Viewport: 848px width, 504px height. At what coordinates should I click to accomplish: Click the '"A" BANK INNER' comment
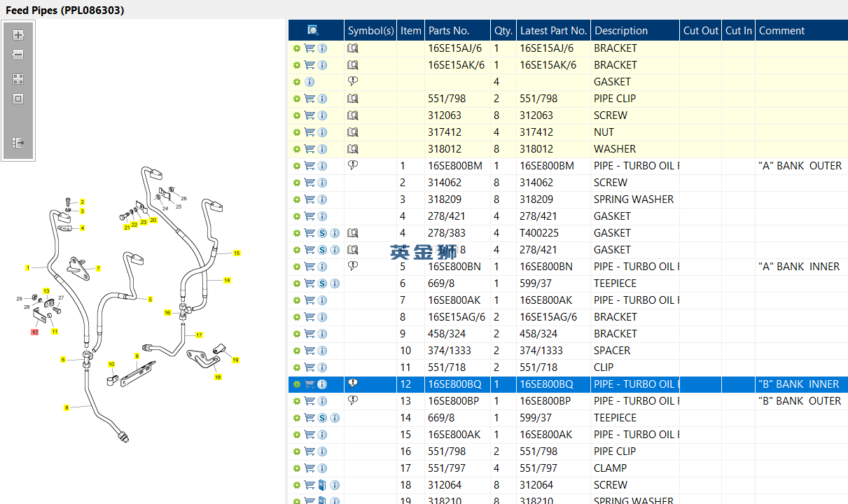coord(799,267)
